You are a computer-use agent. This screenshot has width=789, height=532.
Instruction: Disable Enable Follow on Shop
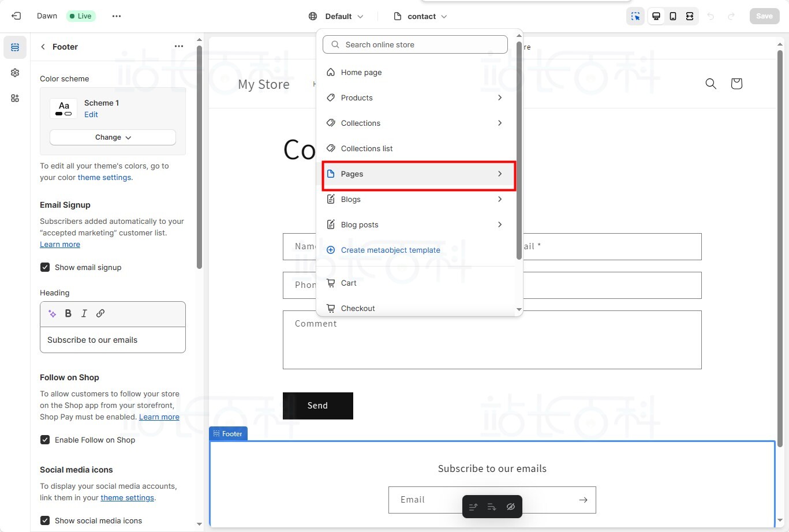[45, 440]
